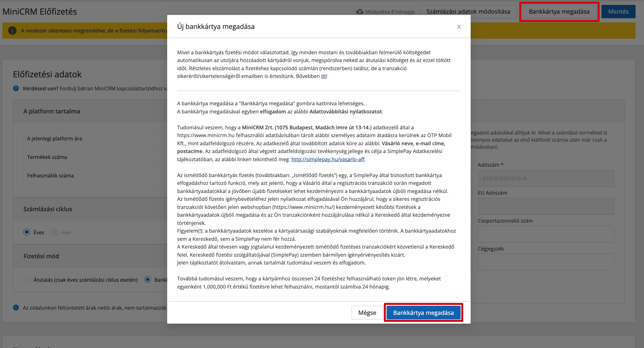Viewport: 644px width, 348px height.
Task: Click Számlázási adatok módosítása button
Action: click(x=468, y=12)
